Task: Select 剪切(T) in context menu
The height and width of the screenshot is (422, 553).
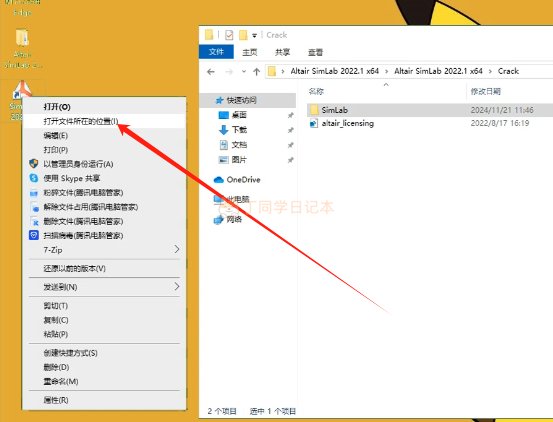Action: 104,306
